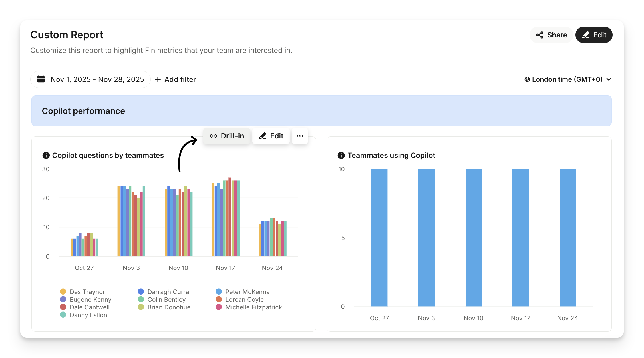Image resolution: width=644 pixels, height=358 pixels.
Task: Click the plus icon for Add filter
Action: tap(158, 79)
